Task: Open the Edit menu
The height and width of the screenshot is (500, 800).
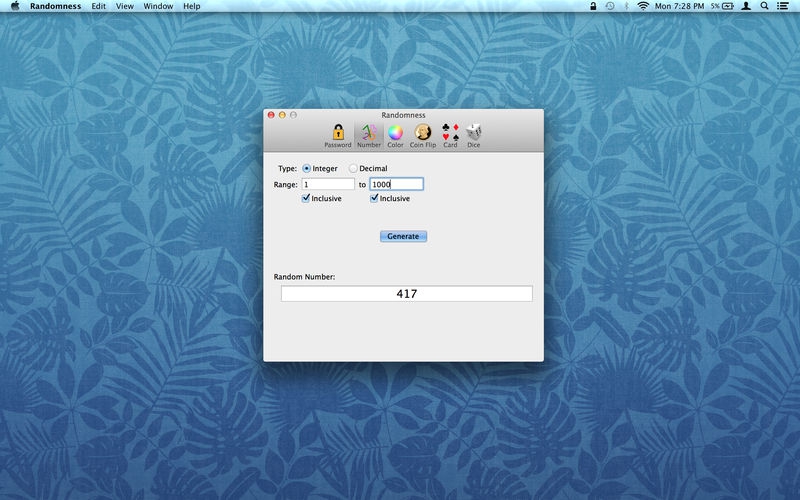Action: 98,6
